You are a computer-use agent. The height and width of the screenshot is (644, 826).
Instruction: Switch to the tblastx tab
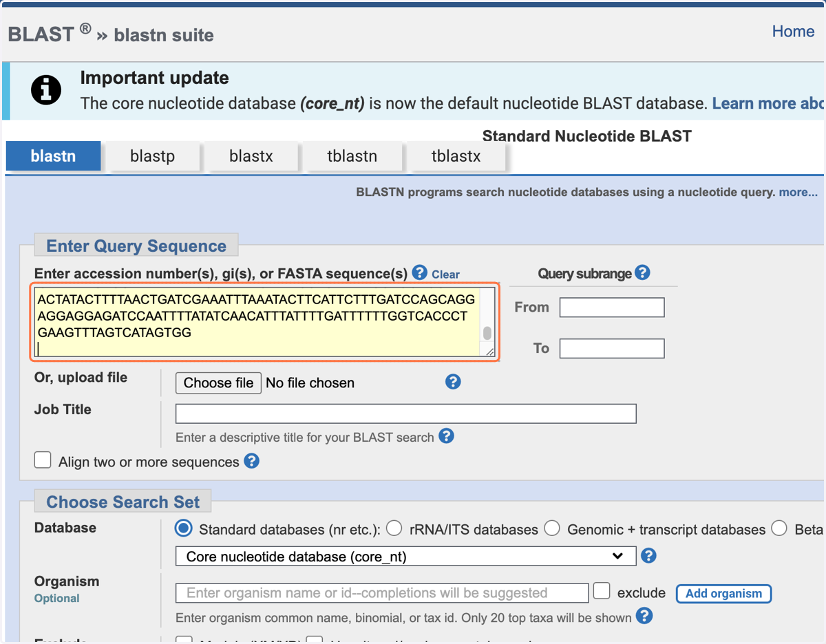click(456, 156)
